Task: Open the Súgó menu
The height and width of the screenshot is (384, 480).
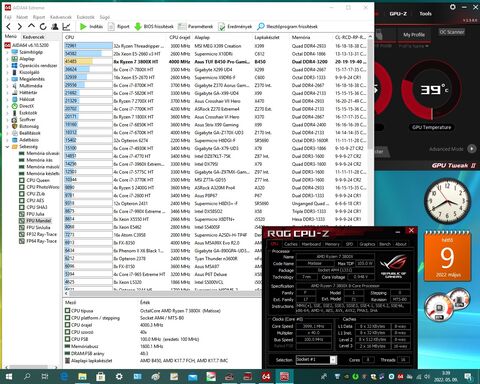Action: 105,17
